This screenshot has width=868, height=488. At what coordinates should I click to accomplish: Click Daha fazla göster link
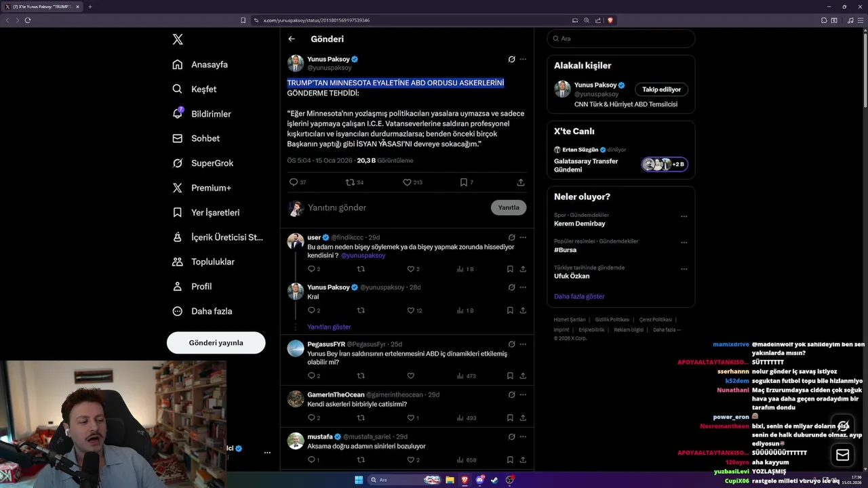click(x=579, y=296)
